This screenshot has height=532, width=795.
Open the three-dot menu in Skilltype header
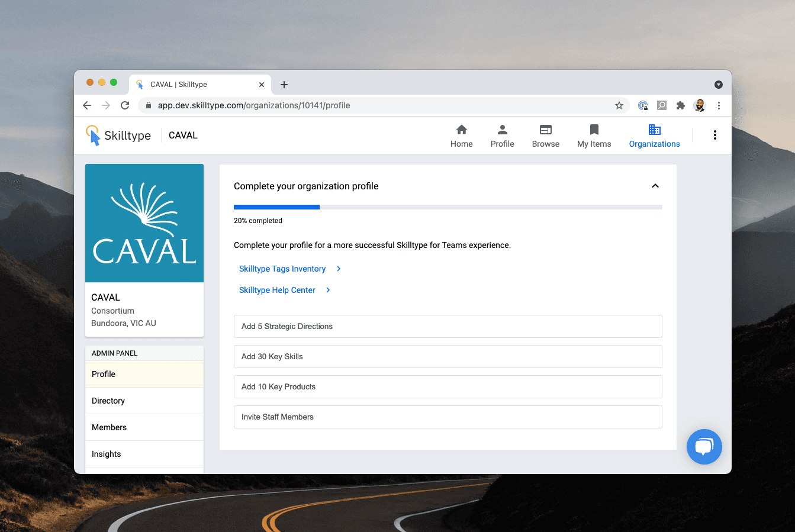click(x=715, y=135)
